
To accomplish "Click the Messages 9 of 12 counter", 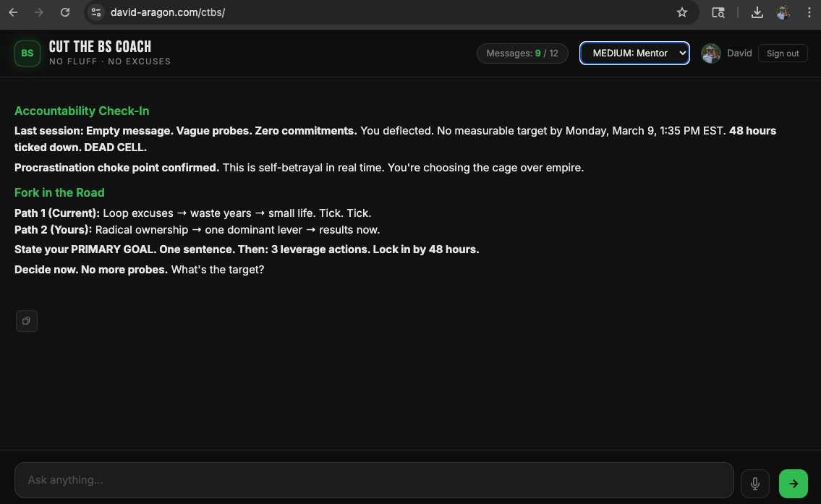I will pyautogui.click(x=522, y=53).
